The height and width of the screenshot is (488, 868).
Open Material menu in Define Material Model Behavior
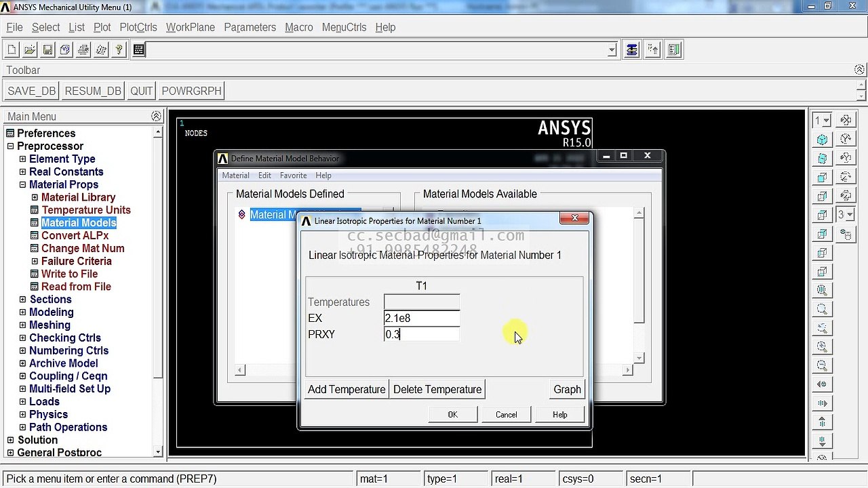pos(235,176)
